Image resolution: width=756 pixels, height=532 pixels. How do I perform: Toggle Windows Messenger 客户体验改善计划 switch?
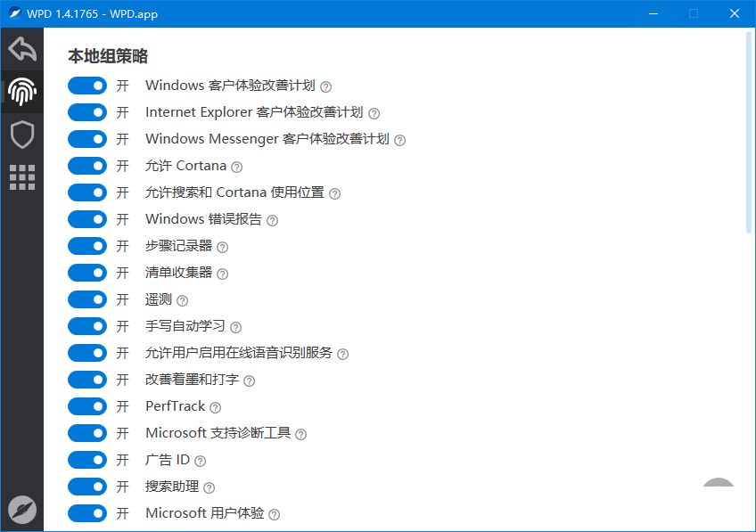coord(87,139)
